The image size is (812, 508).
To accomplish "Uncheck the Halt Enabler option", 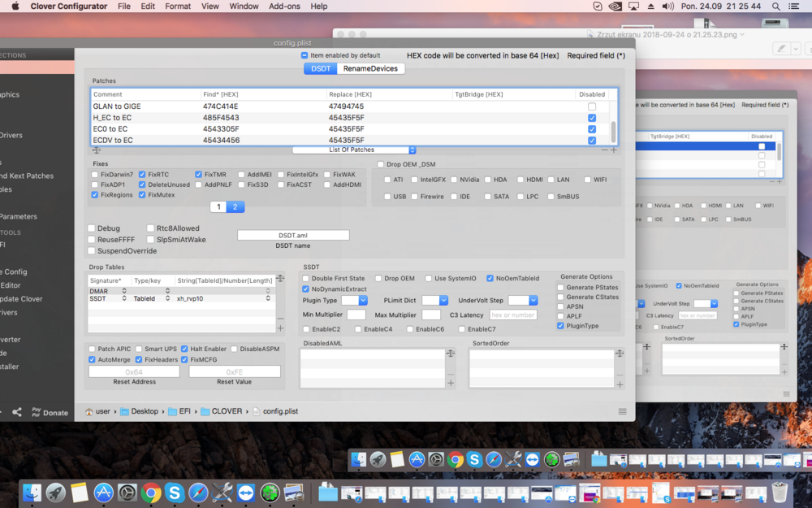I will coord(185,349).
